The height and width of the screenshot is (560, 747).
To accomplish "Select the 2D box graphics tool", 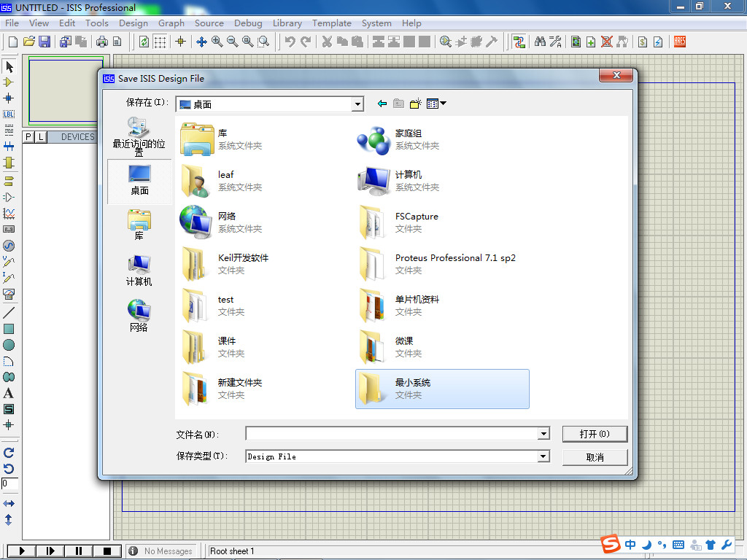I will pyautogui.click(x=9, y=329).
